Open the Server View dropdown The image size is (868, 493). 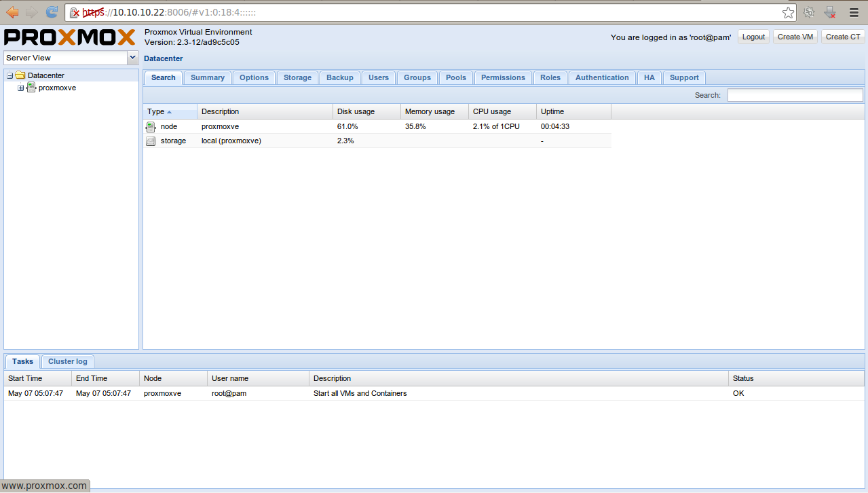(133, 57)
